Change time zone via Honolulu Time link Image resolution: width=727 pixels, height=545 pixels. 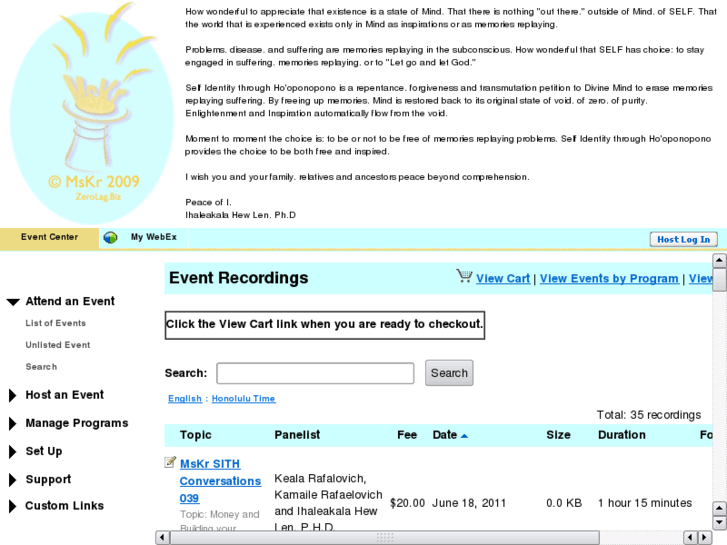click(243, 398)
